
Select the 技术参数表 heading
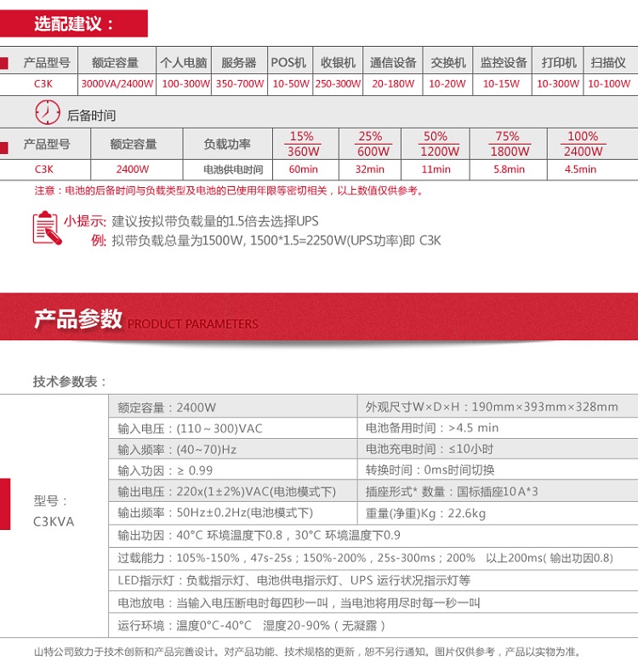pos(70,381)
